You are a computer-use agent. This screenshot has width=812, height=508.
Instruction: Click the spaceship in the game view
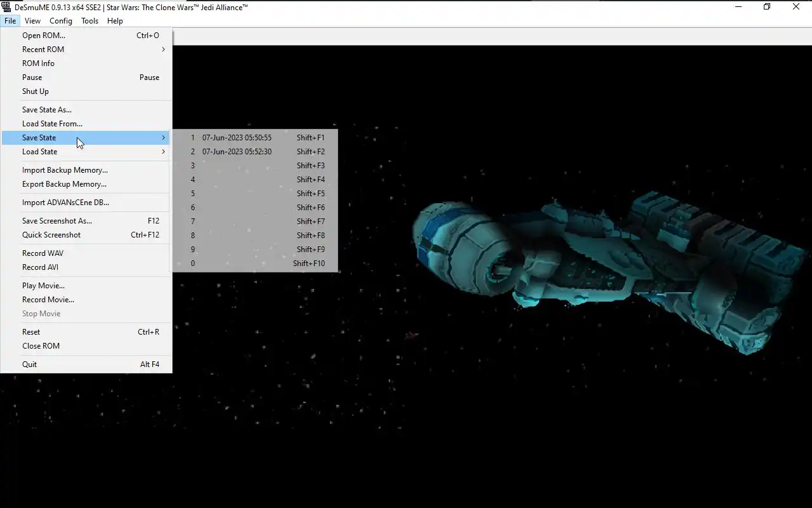click(x=609, y=273)
